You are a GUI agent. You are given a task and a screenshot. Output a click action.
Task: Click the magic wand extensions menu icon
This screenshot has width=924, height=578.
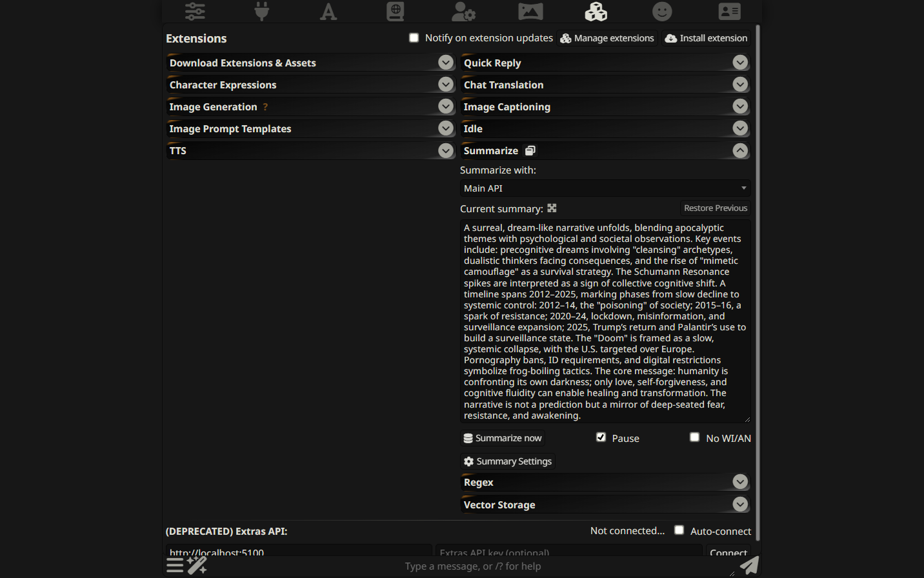click(197, 565)
